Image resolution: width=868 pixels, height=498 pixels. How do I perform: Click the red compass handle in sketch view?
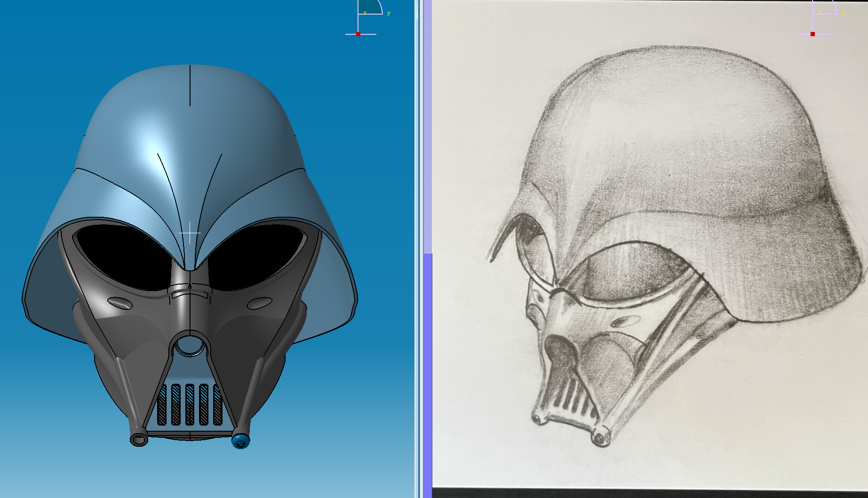(812, 34)
